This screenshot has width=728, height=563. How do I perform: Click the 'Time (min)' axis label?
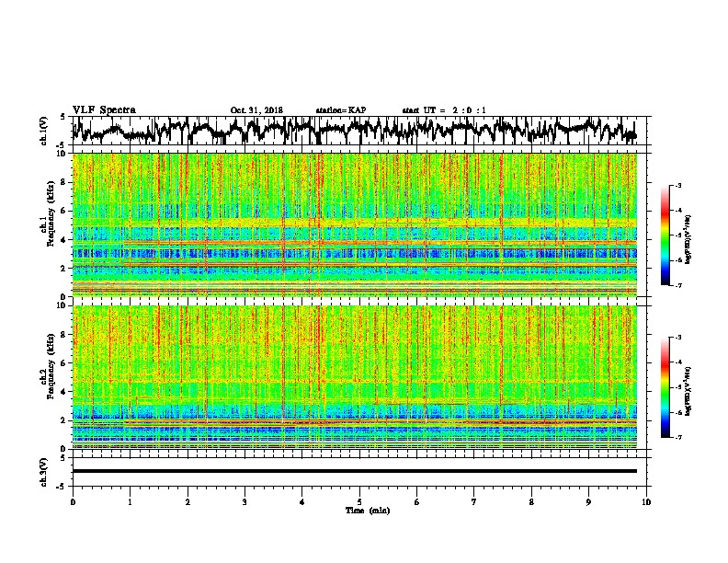point(368,511)
